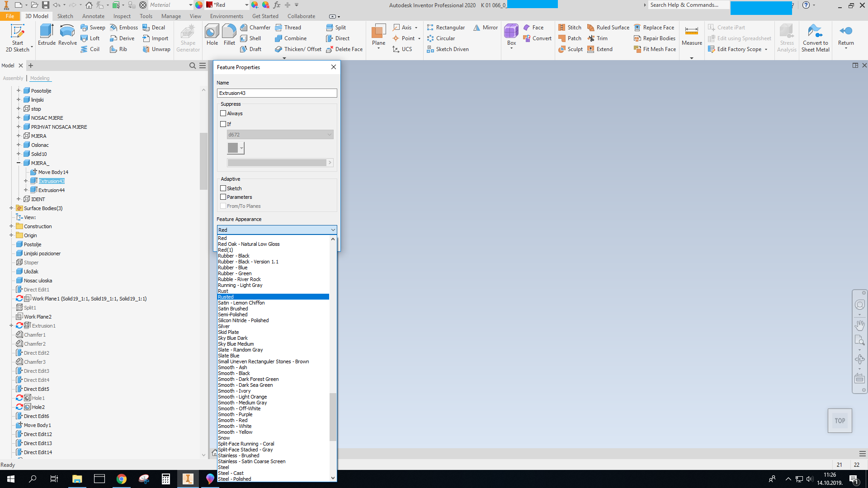868x488 pixels.
Task: Open the Sketch ribbon tab
Action: coord(65,16)
